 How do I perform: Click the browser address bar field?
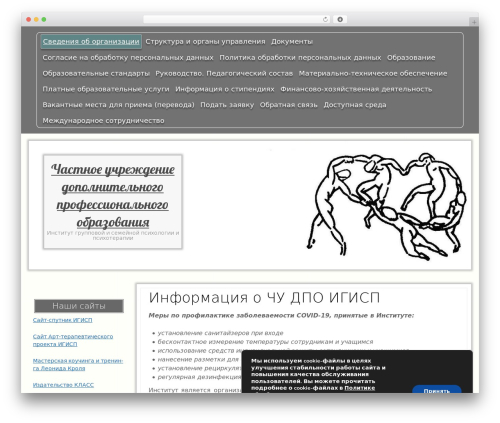pyautogui.click(x=236, y=20)
